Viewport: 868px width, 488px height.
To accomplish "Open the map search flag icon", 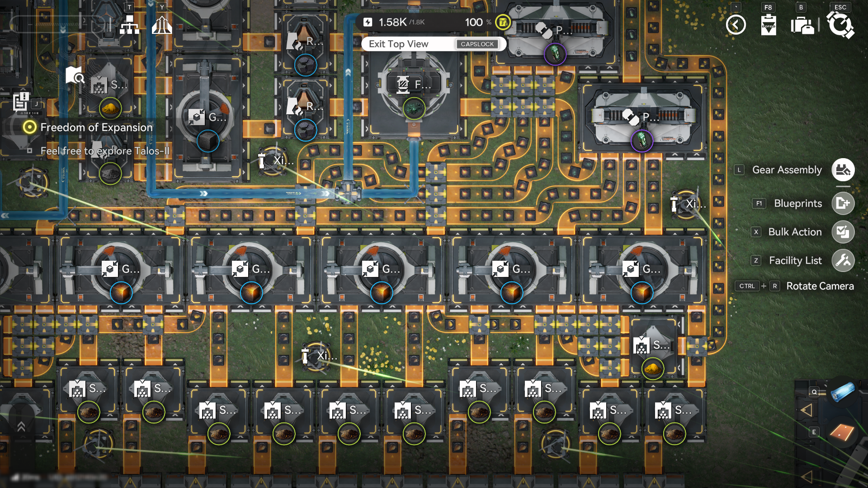I will coord(75,75).
